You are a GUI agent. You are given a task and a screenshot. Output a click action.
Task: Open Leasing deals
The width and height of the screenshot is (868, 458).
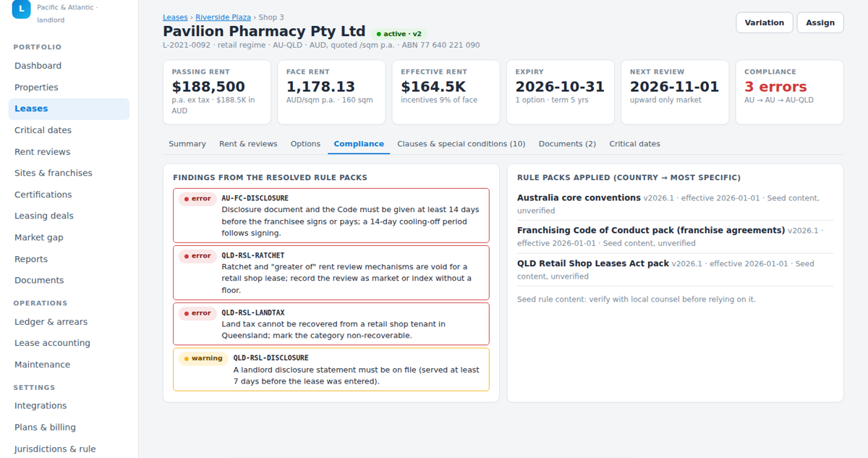tap(69, 216)
